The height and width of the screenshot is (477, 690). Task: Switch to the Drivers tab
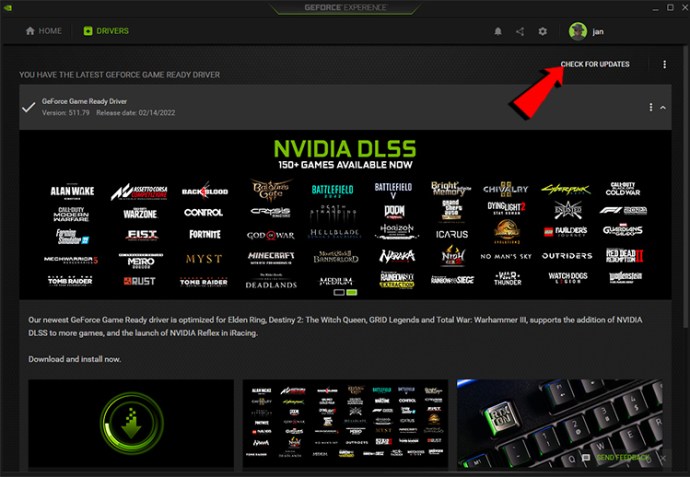click(106, 31)
